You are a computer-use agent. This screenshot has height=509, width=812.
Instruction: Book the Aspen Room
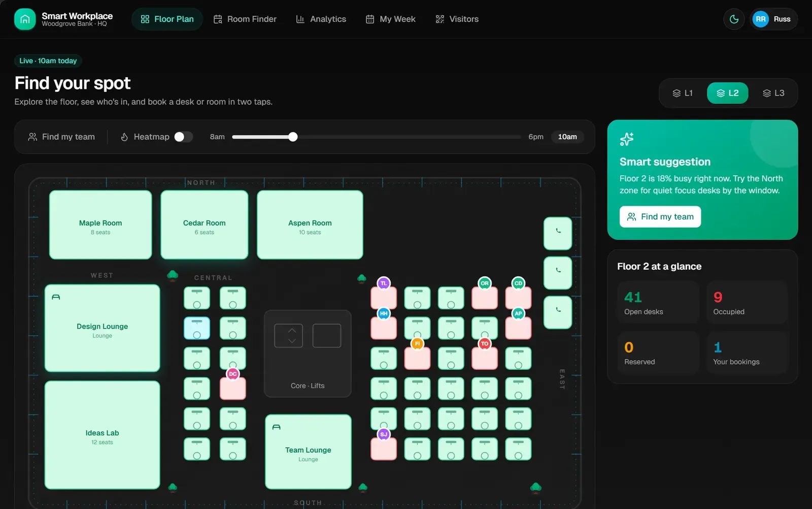[x=310, y=225]
